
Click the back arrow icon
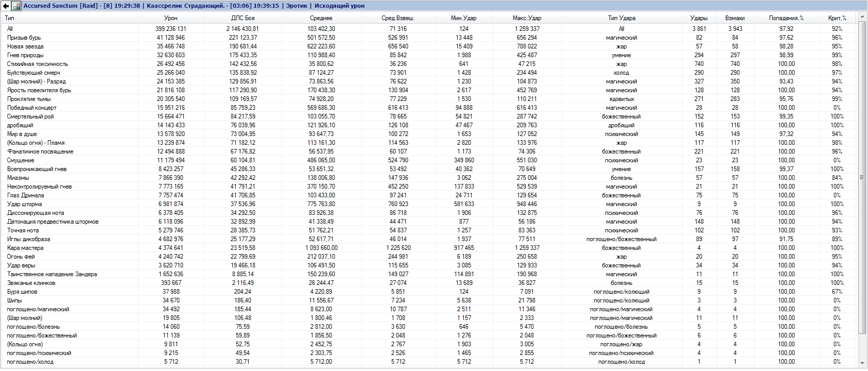coord(6,6)
